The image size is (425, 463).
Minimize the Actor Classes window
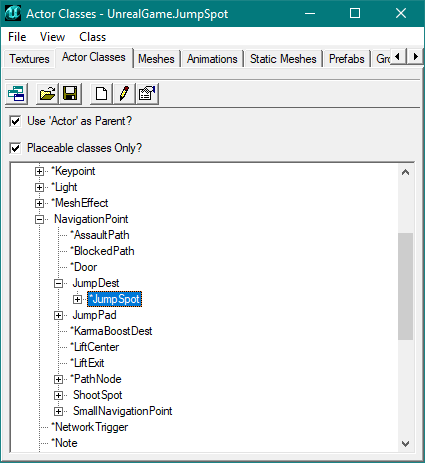[310, 14]
